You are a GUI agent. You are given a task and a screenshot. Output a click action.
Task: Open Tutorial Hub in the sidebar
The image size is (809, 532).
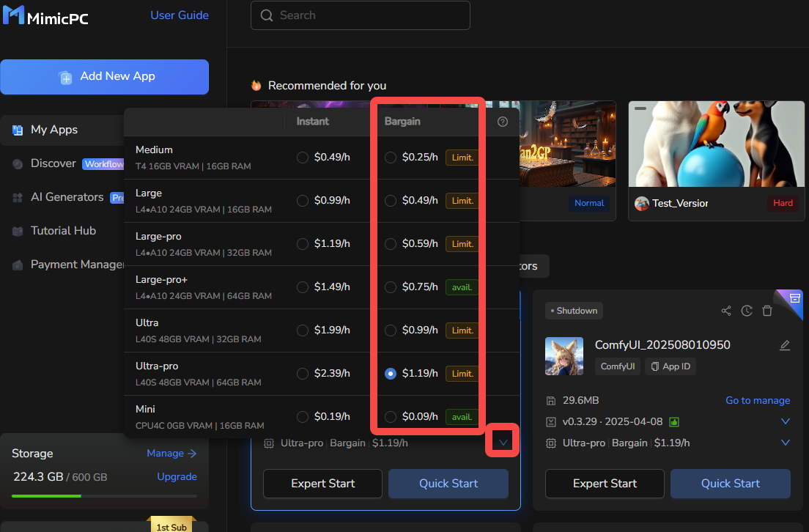click(64, 231)
